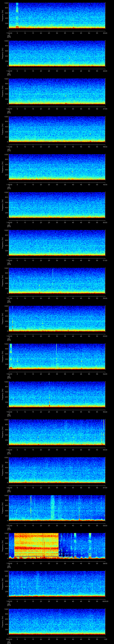The image size is (114, 644).
Task: Click the Frequency (Hz) axis label of 7:44:00 panel
Action: pyautogui.click(x=3, y=16)
